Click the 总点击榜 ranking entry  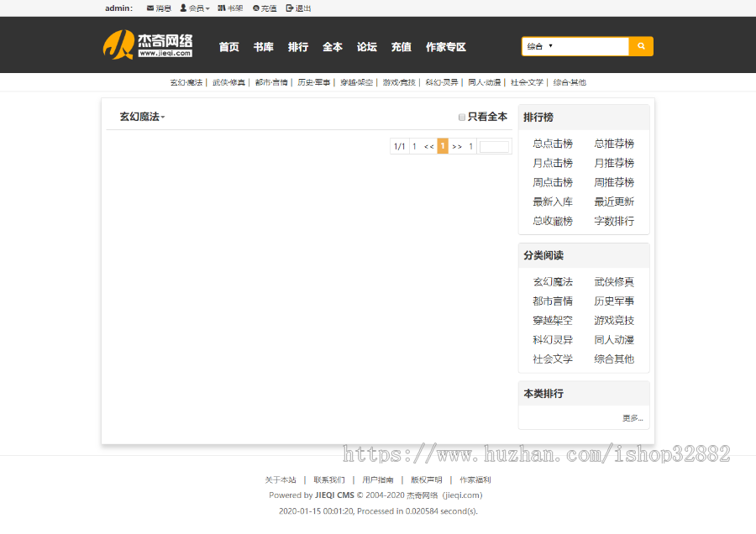[553, 143]
